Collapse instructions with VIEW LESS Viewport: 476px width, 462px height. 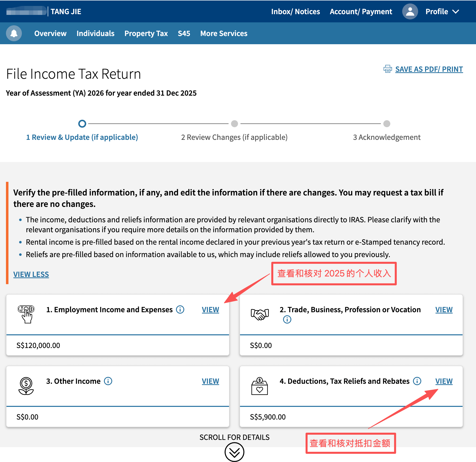31,274
